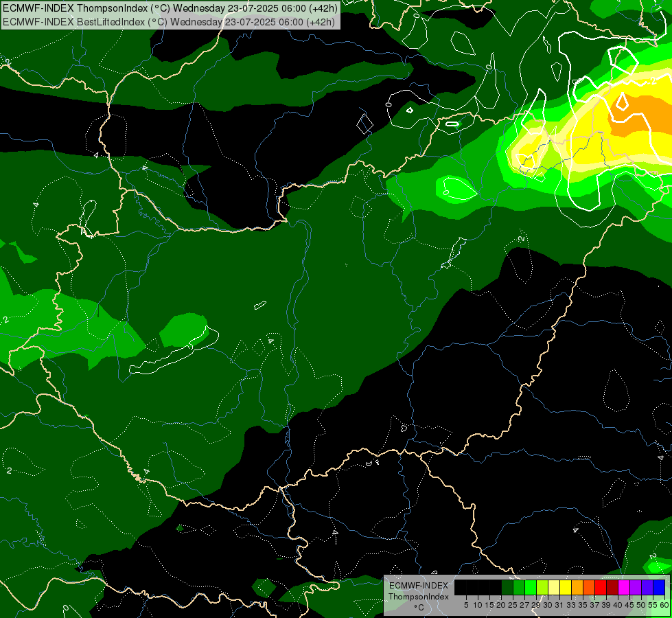
Task: Click the legend scale value 20
Action: [501, 605]
